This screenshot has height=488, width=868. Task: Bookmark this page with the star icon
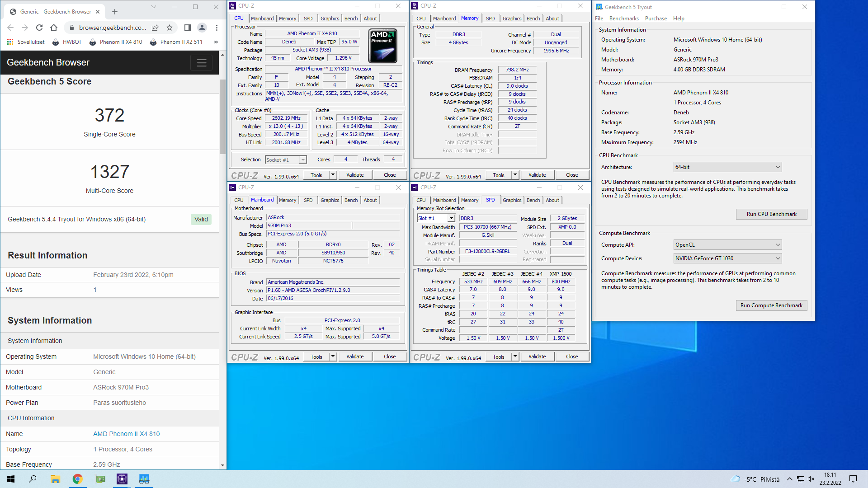170,28
